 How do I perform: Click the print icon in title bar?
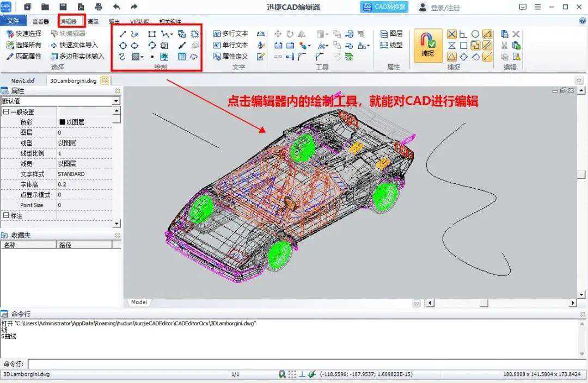click(98, 7)
